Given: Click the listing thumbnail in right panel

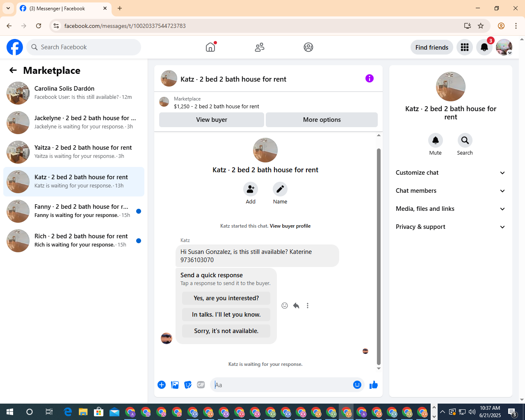Looking at the screenshot, I should point(451,87).
